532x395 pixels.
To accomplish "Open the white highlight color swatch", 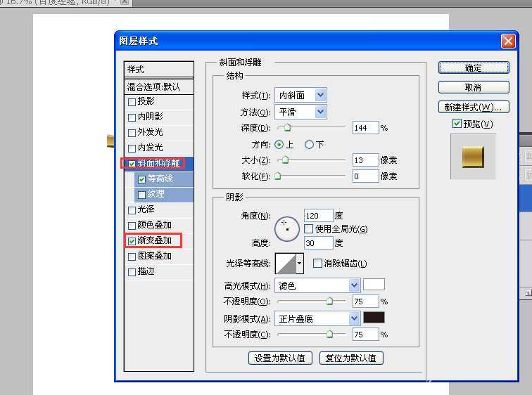I will 374,285.
